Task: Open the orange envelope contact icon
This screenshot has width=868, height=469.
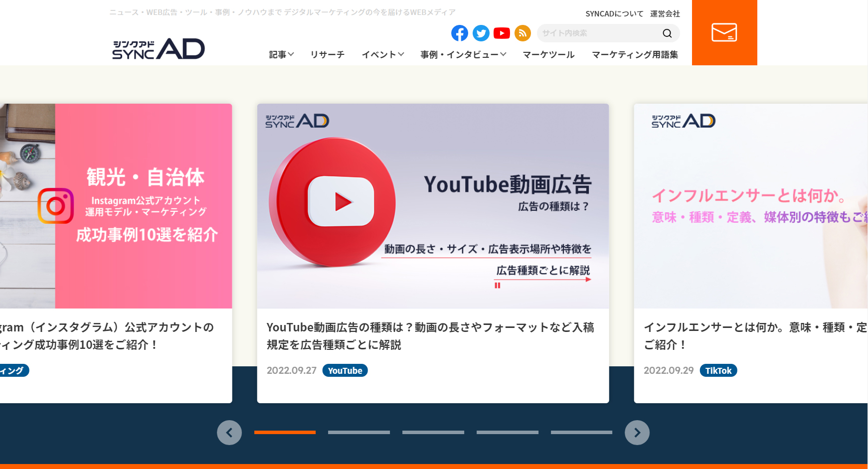Action: click(x=724, y=32)
